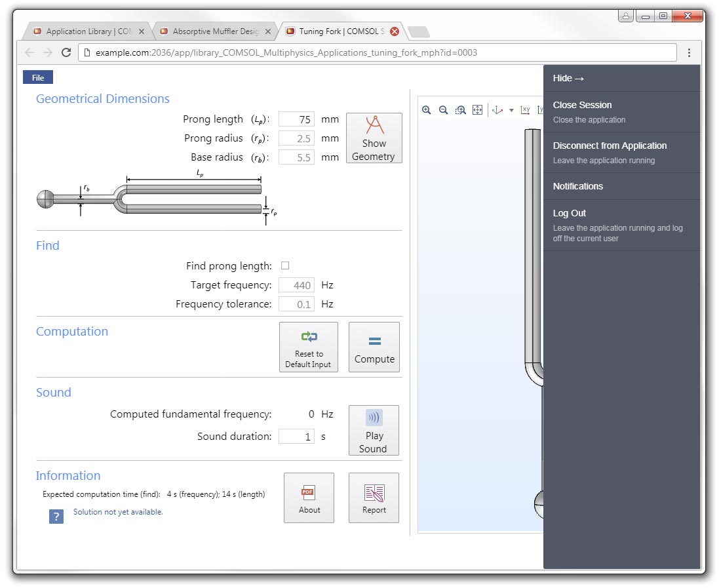Activate the zoom box tool

pos(460,110)
